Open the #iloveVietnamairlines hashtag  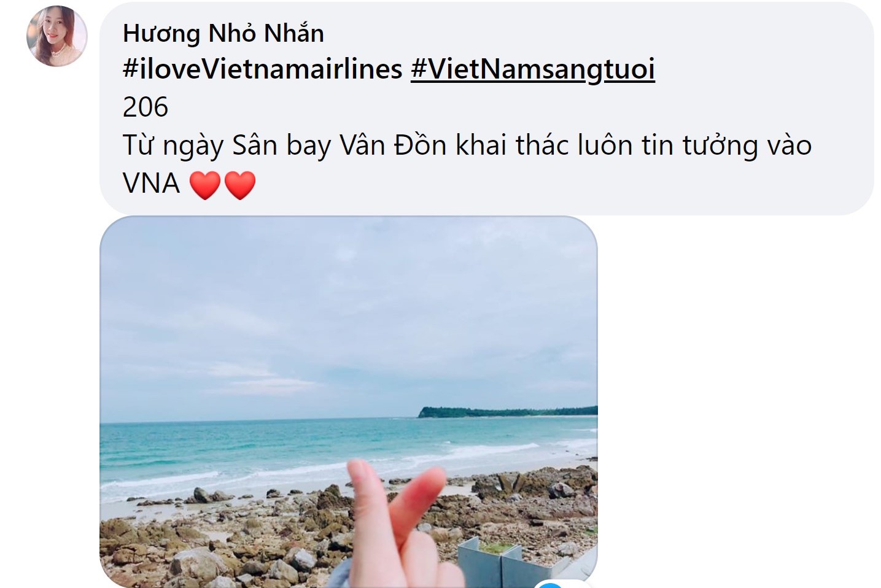(263, 69)
